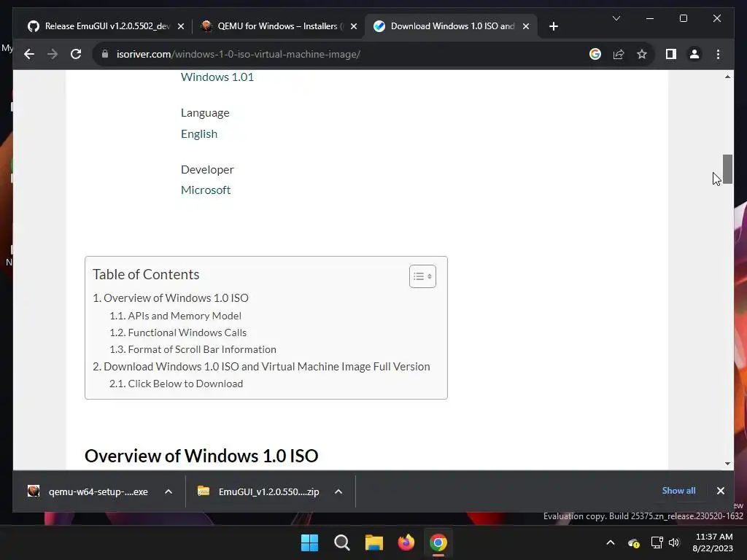Show hidden system tray icons
Viewport: 747px width, 560px height.
click(611, 542)
